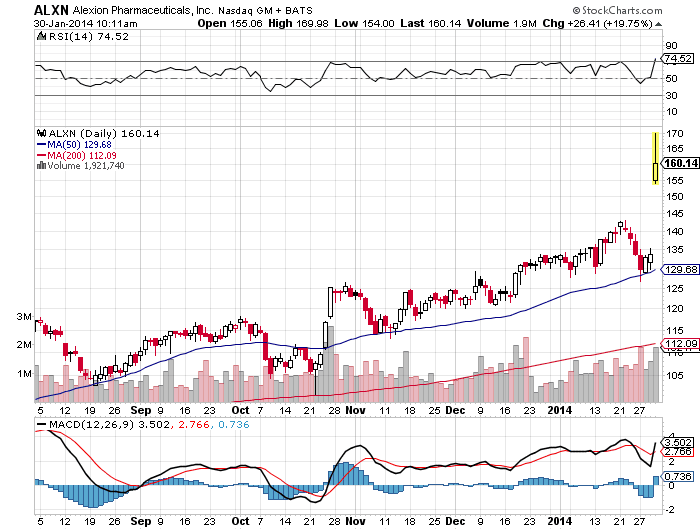Select the High 169.98 value
The image size is (700, 530).
tap(298, 23)
